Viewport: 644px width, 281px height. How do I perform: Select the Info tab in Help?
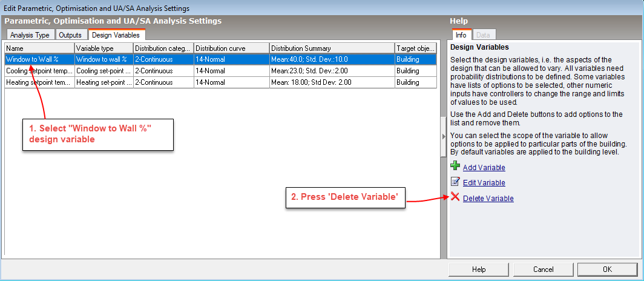(x=461, y=35)
